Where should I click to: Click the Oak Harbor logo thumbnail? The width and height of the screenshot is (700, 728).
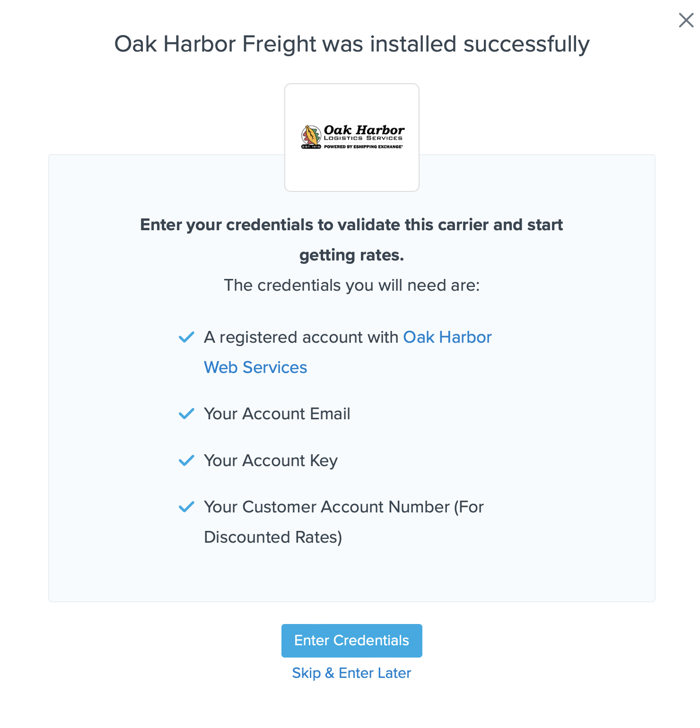click(351, 170)
